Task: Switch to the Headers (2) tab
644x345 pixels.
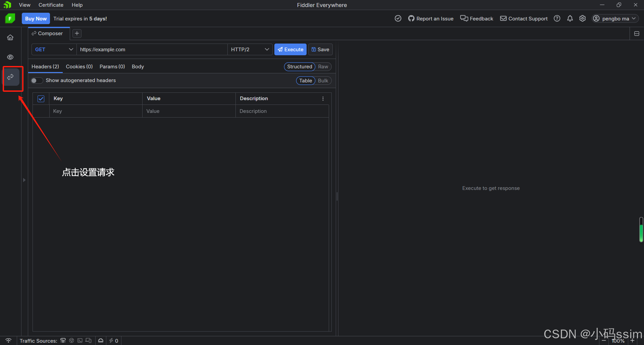Action: click(45, 67)
